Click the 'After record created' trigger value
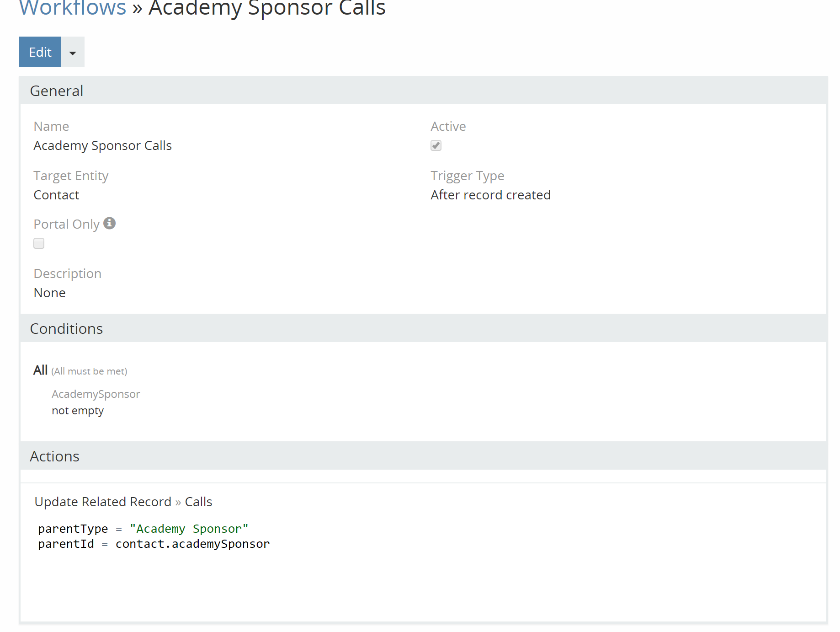This screenshot has width=840, height=632. click(490, 195)
